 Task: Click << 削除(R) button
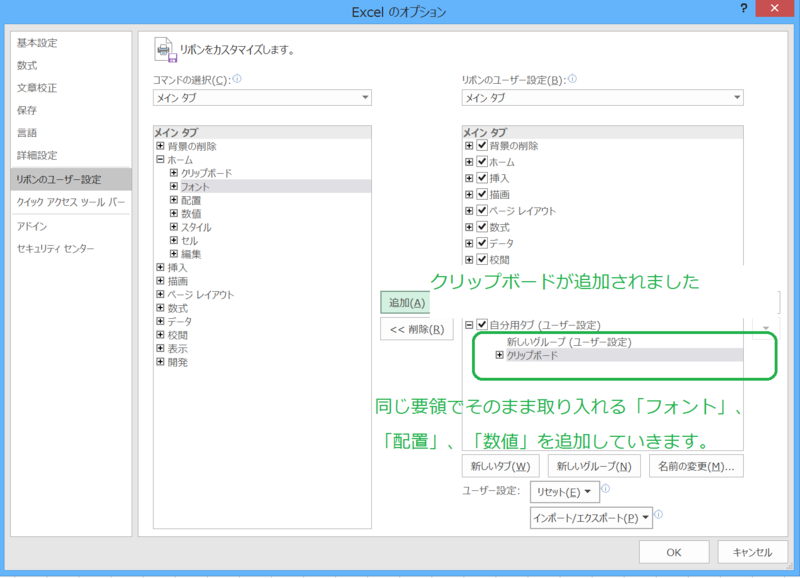coord(417,329)
